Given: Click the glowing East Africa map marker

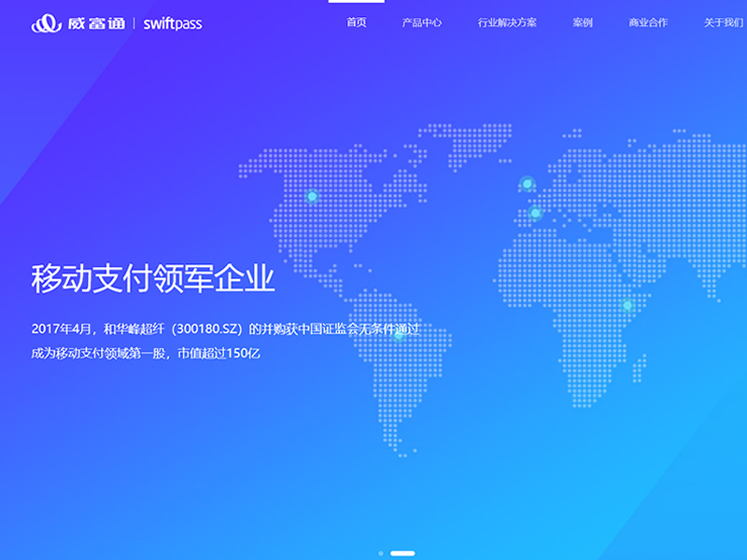Looking at the screenshot, I should (627, 305).
